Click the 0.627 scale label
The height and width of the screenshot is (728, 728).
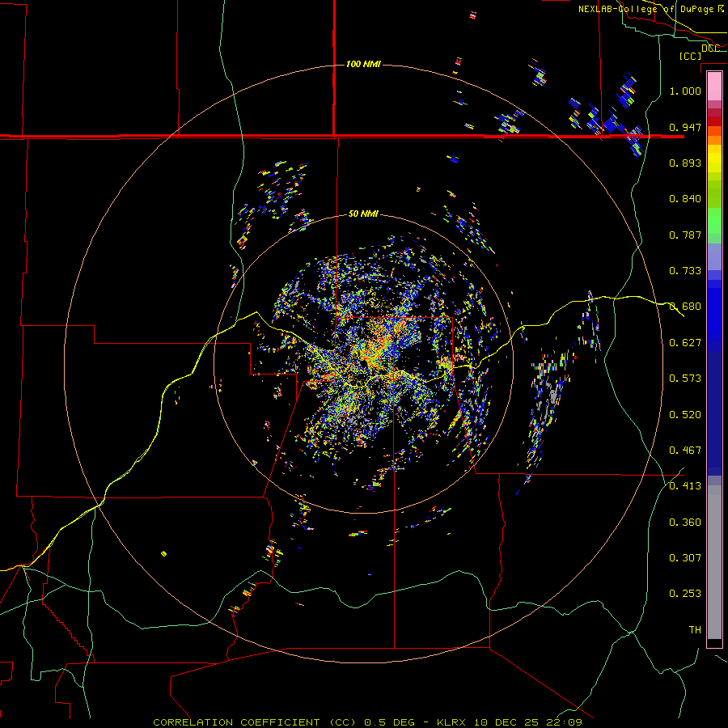(x=685, y=342)
